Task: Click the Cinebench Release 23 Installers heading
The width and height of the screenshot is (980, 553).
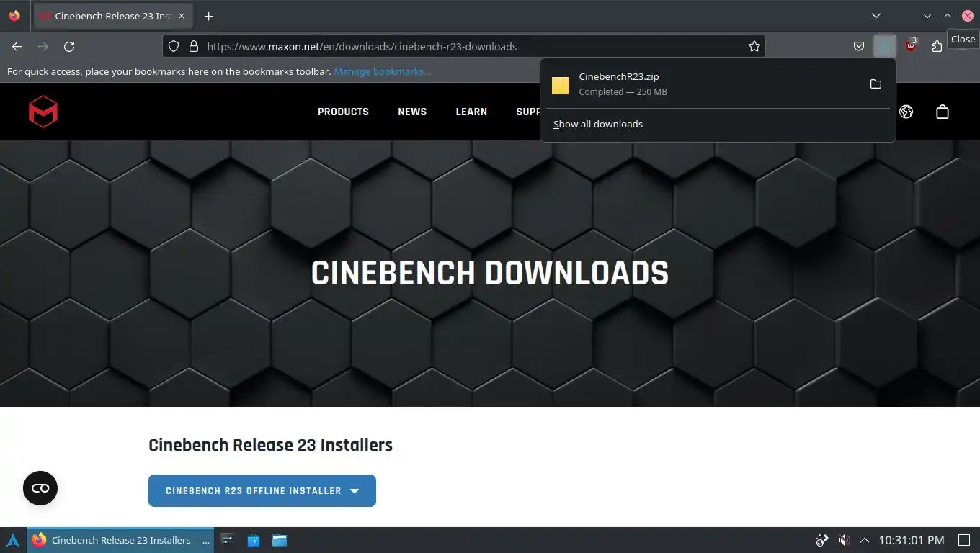Action: point(270,445)
